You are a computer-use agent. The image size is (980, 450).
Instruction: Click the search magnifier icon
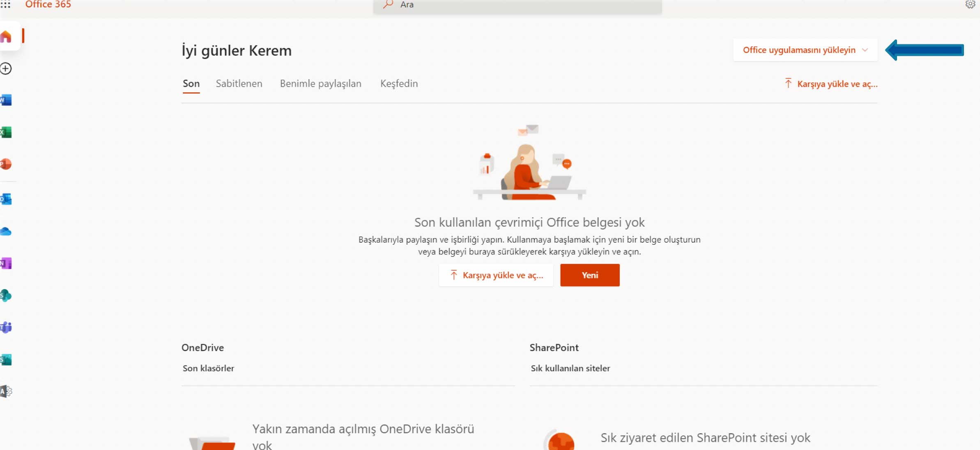pyautogui.click(x=388, y=5)
